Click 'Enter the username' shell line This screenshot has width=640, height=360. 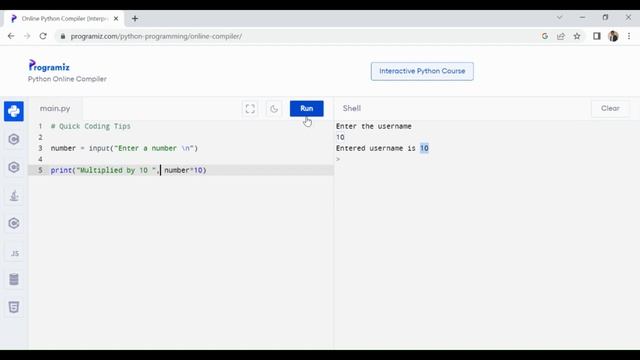point(373,126)
